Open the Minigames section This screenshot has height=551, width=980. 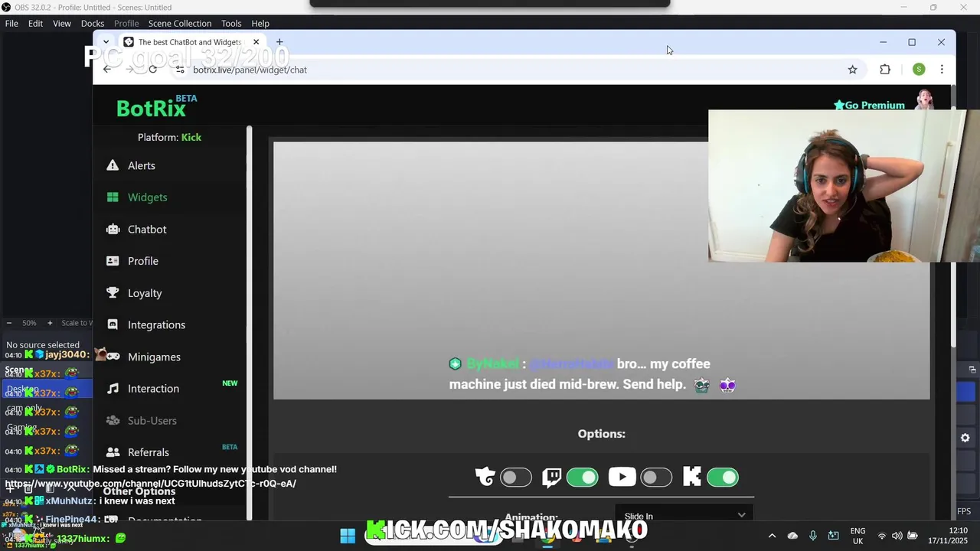154,357
